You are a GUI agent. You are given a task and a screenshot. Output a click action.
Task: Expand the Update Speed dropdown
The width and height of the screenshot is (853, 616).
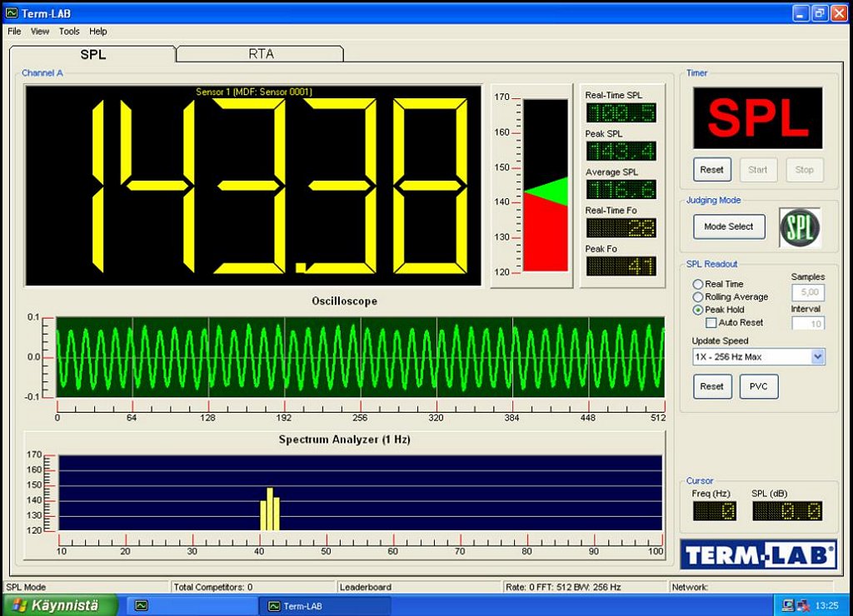[817, 356]
